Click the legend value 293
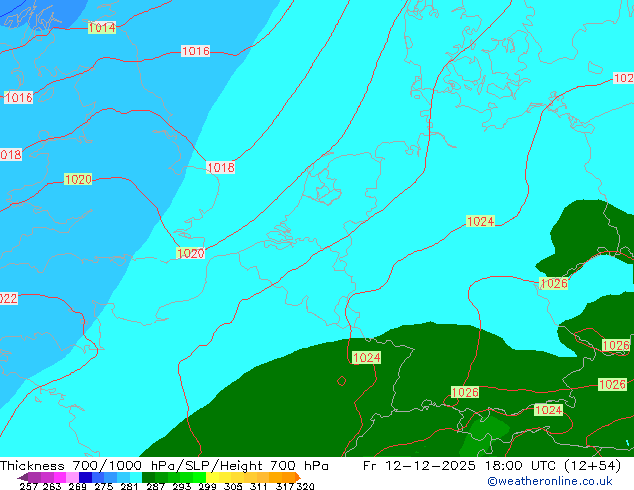 181,486
